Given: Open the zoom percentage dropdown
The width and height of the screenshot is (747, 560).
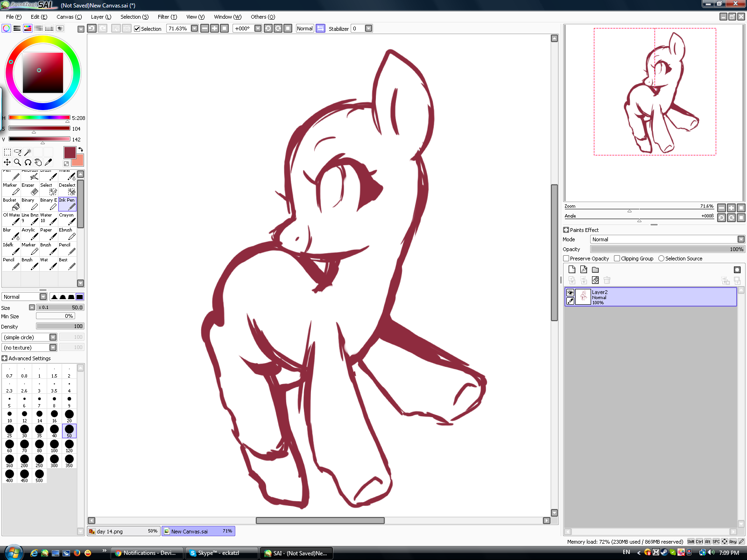Looking at the screenshot, I should coord(195,28).
